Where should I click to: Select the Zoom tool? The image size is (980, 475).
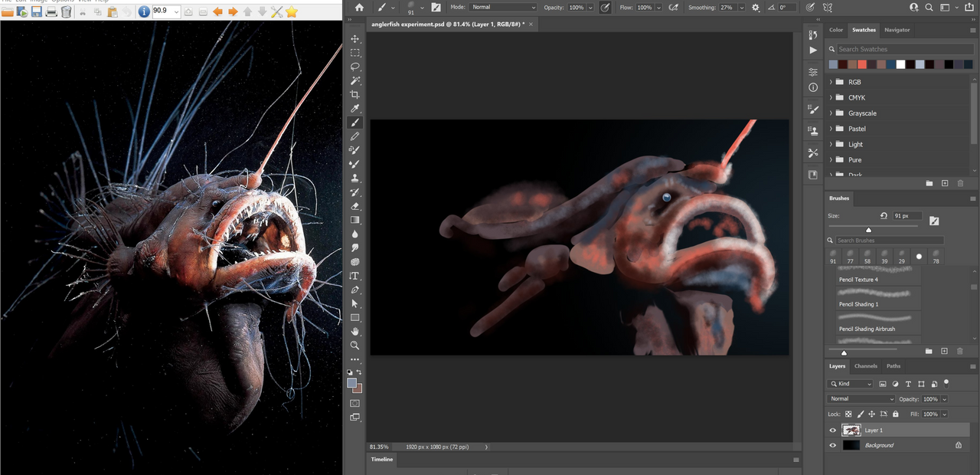coord(354,346)
